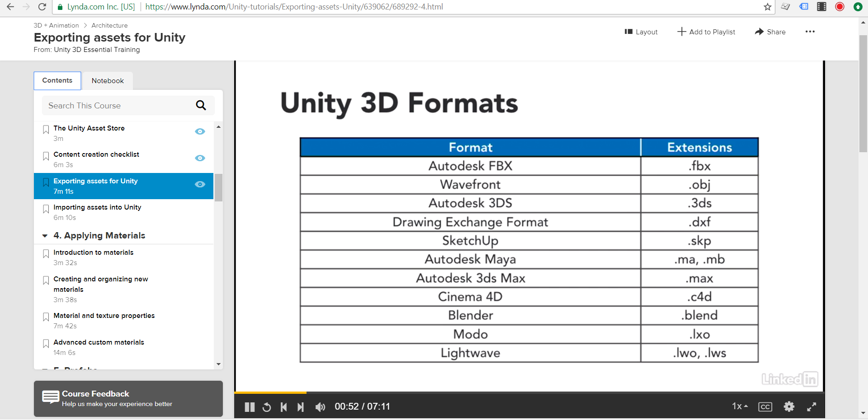
Task: Toggle closed captions CC
Action: click(765, 407)
